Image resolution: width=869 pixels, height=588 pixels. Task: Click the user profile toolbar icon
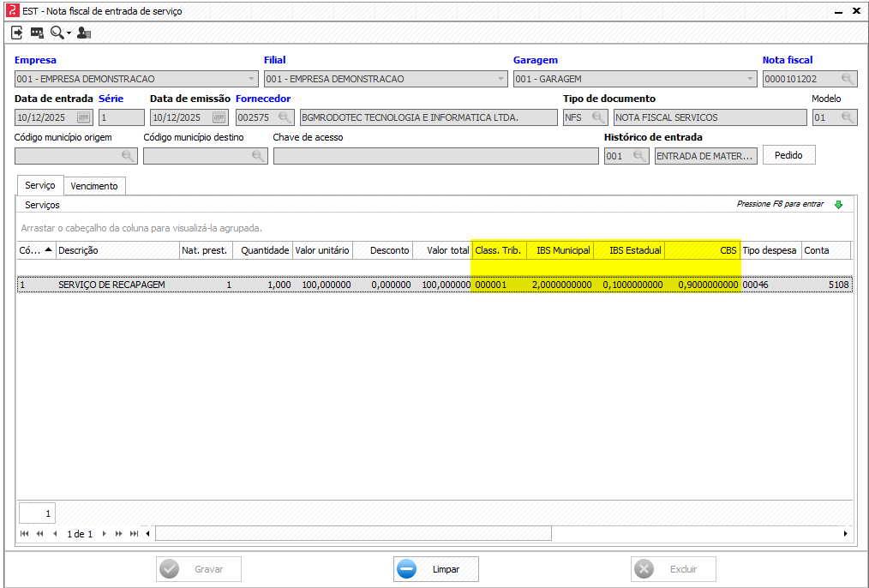tap(84, 33)
